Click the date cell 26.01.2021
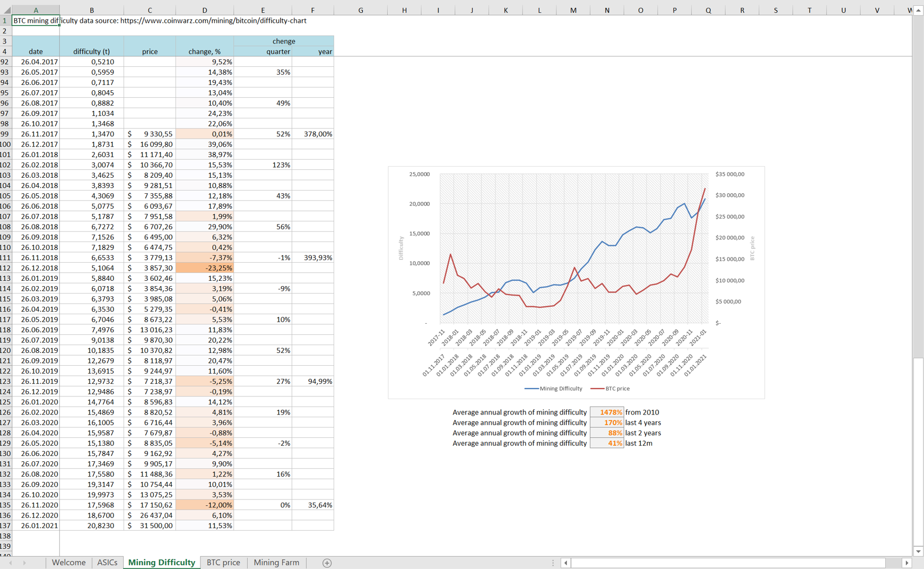This screenshot has width=924, height=569. 36,525
